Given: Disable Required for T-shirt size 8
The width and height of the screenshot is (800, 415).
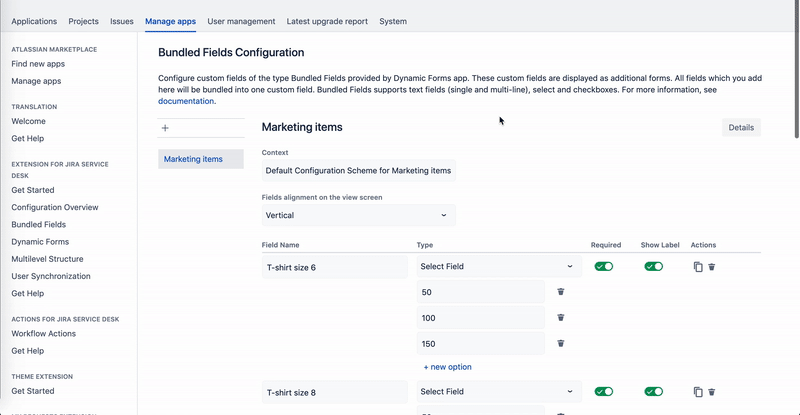Looking at the screenshot, I should (604, 392).
